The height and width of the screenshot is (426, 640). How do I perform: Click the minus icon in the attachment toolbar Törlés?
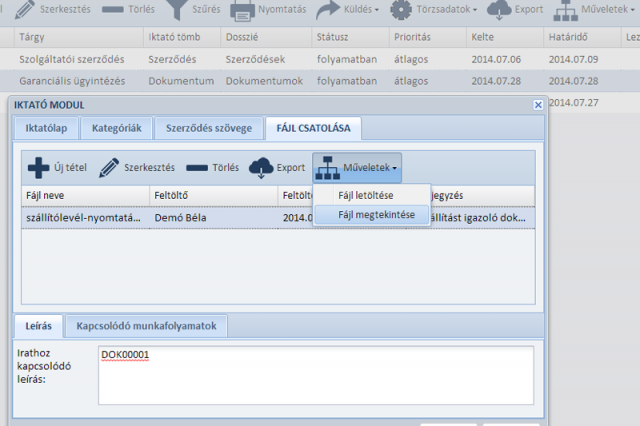(197, 168)
